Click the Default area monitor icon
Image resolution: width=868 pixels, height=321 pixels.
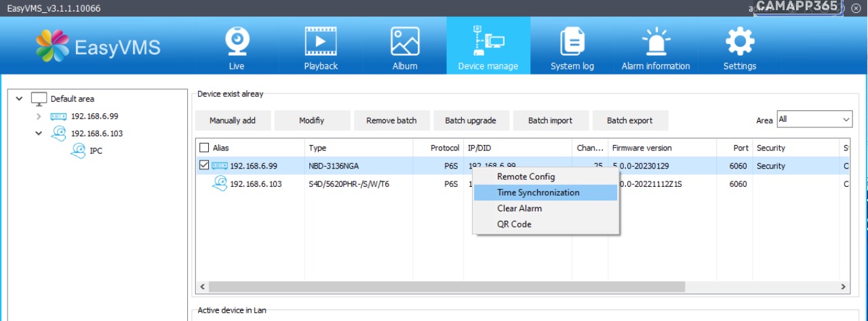(x=39, y=99)
